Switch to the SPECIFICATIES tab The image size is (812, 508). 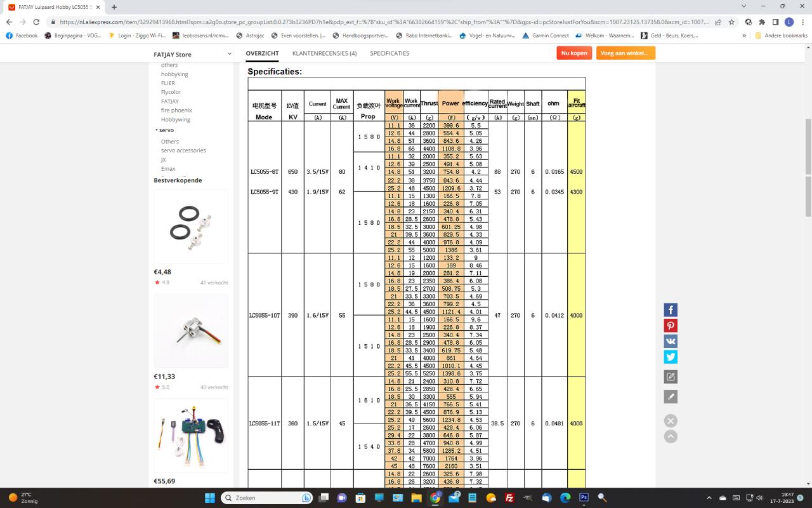pyautogui.click(x=390, y=53)
